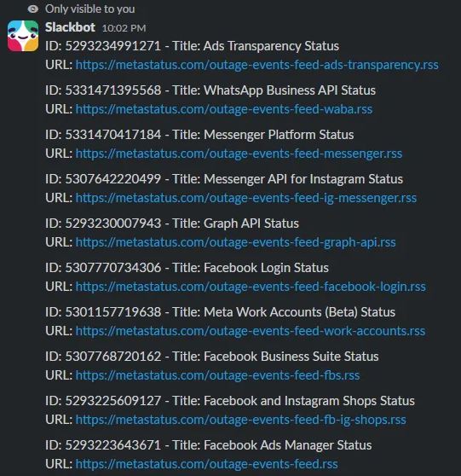Screen dimensions: 461x476
Task: Open the outage-events-feed.rss Ads Manager link
Action: click(x=206, y=464)
